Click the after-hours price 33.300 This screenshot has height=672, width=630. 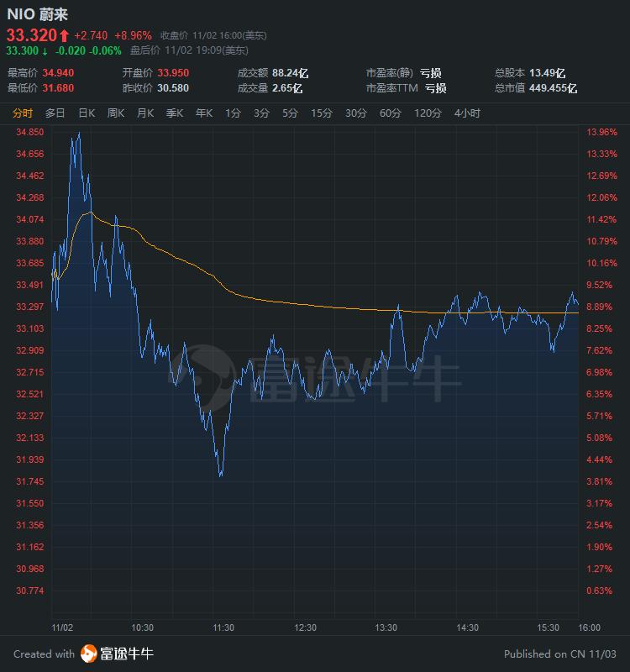click(x=23, y=50)
